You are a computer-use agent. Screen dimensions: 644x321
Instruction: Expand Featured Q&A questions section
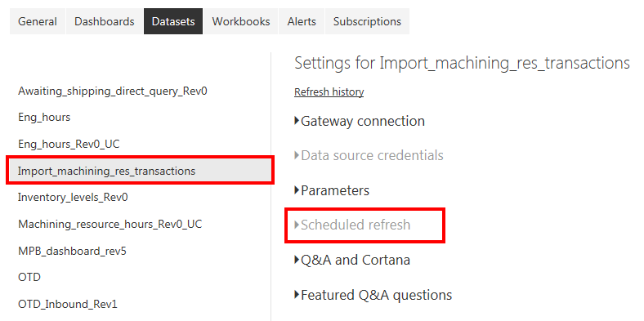click(x=373, y=295)
